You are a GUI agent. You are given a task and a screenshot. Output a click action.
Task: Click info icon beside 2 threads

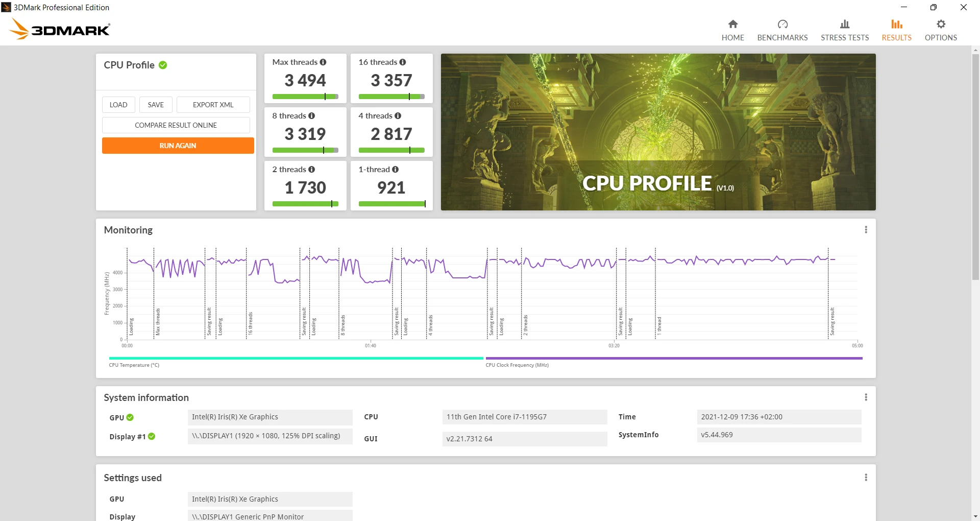(x=312, y=170)
